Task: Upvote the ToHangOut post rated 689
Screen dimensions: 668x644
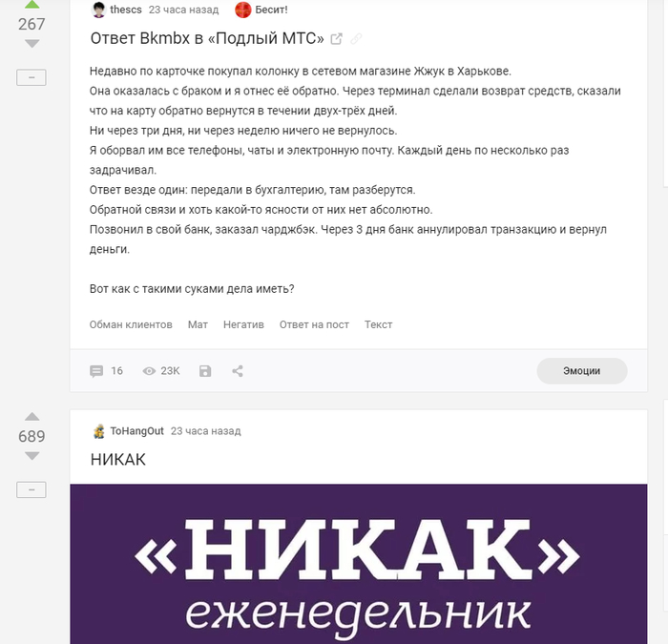Action: [x=31, y=417]
